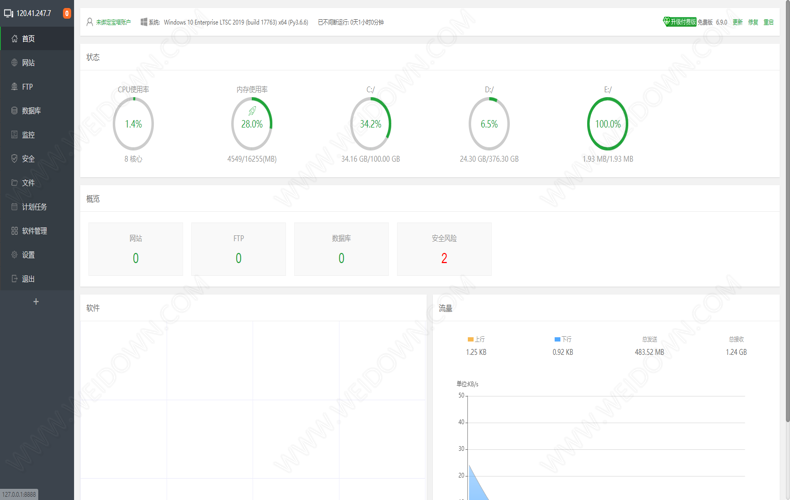
Task: Click the 未绑定宝塔账户 account link
Action: pos(114,21)
